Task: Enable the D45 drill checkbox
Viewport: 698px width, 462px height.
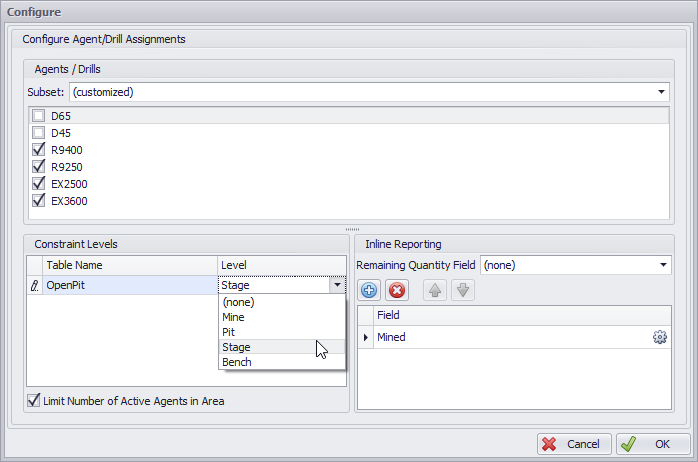Action: tap(38, 133)
